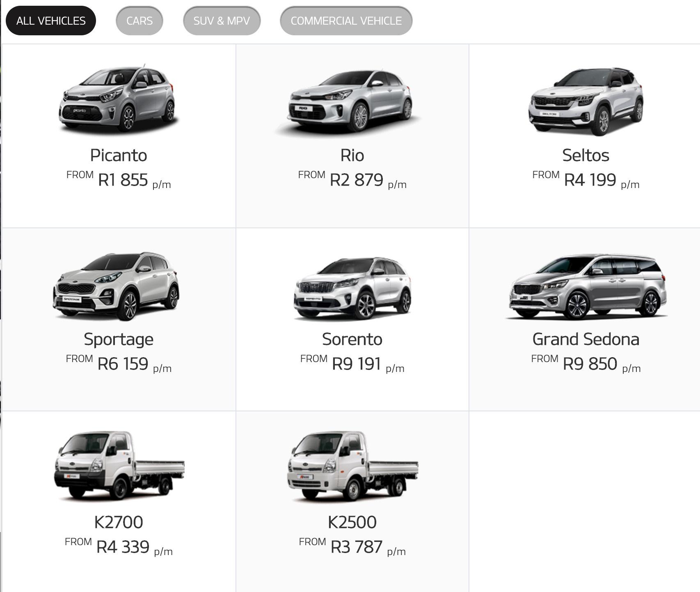
Task: Select the Sportage vehicle photo
Action: point(117,286)
